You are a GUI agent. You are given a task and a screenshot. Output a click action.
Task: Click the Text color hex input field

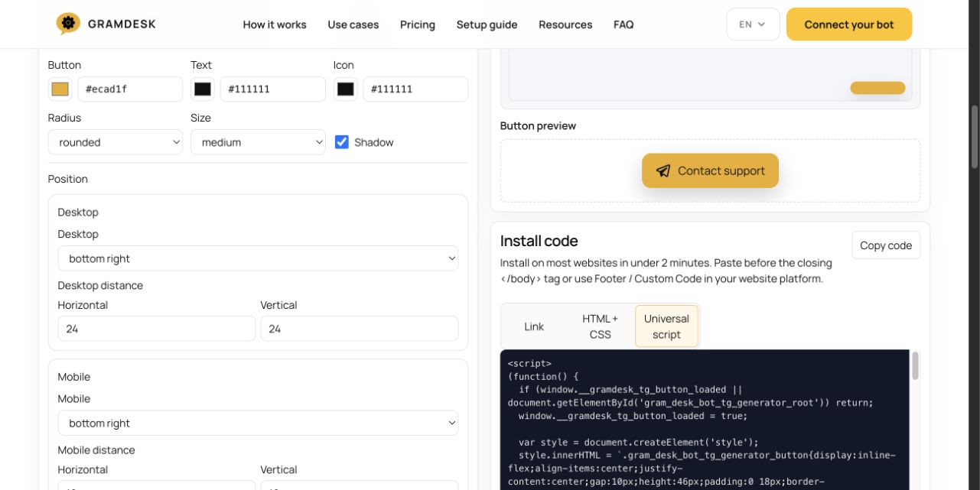point(273,89)
